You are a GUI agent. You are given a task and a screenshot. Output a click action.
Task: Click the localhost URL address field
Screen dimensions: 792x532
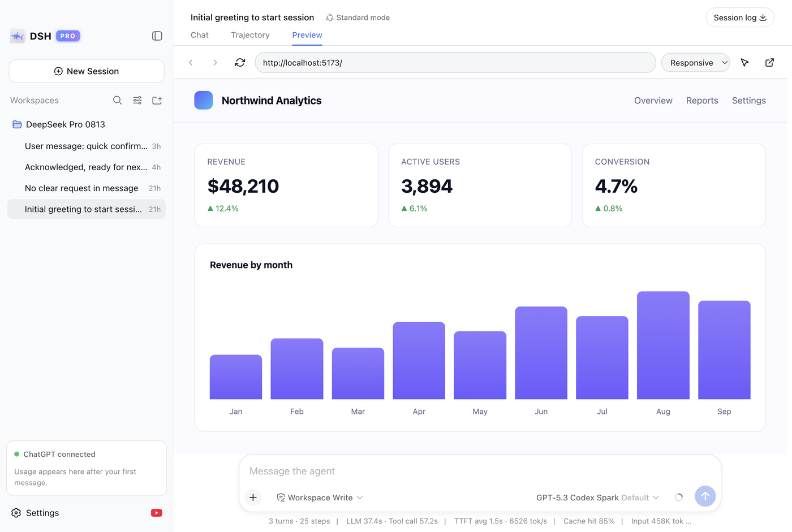[455, 63]
